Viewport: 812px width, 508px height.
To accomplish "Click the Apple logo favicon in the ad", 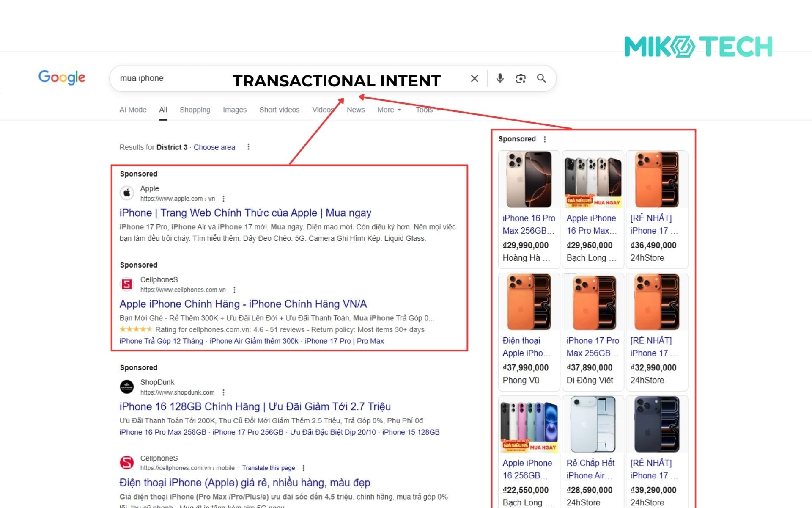I will click(127, 193).
